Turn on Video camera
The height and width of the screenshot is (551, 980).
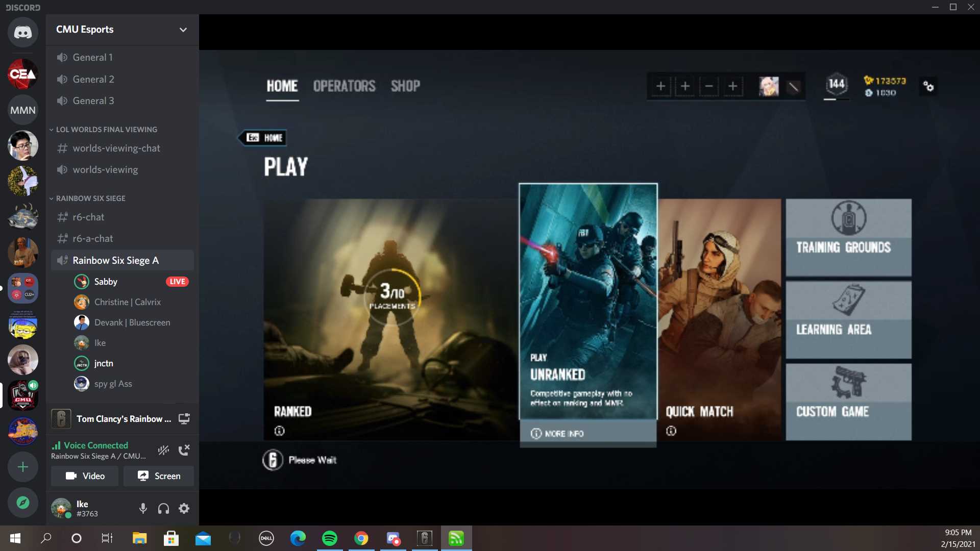[x=85, y=476]
